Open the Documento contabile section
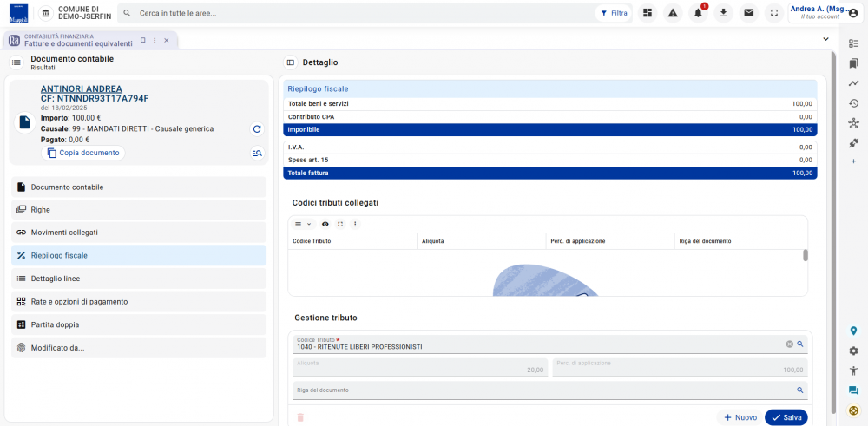 (x=138, y=187)
